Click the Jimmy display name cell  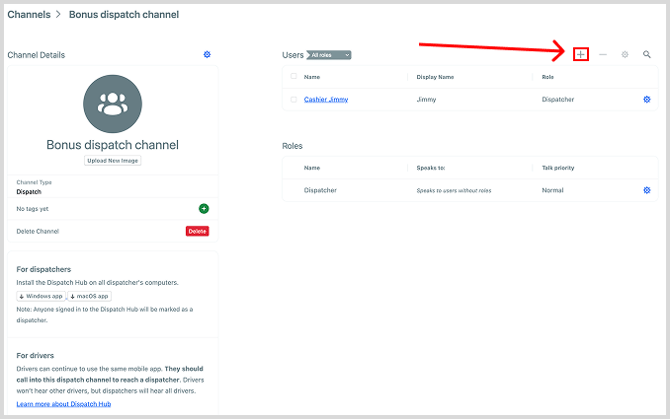click(426, 100)
